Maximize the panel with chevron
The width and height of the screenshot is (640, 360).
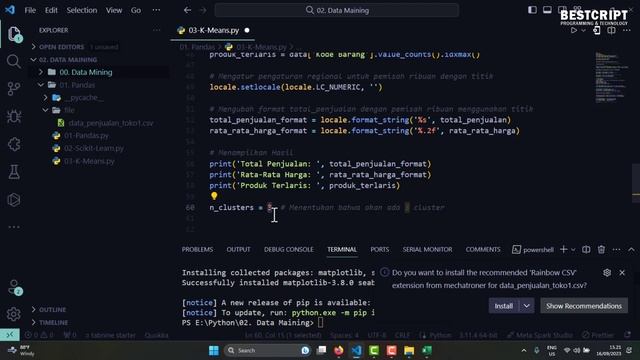(x=631, y=249)
